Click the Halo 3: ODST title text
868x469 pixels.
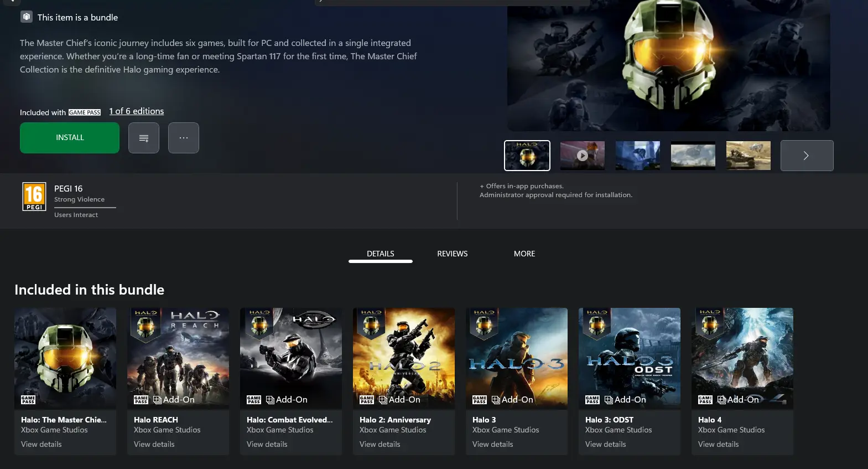(609, 420)
